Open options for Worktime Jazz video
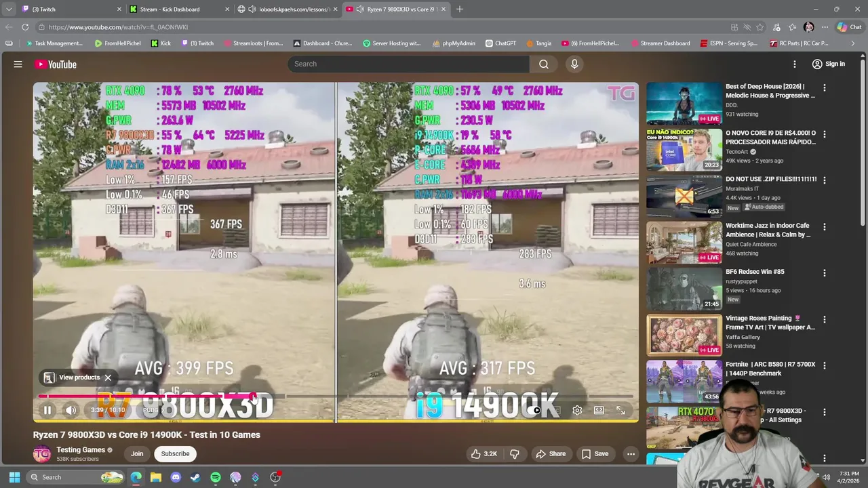 click(x=825, y=226)
